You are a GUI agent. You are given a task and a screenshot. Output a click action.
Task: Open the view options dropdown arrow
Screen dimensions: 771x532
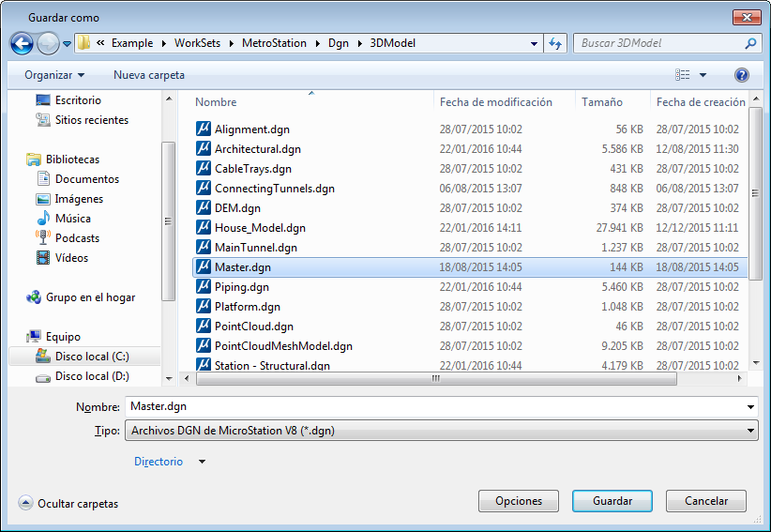703,75
